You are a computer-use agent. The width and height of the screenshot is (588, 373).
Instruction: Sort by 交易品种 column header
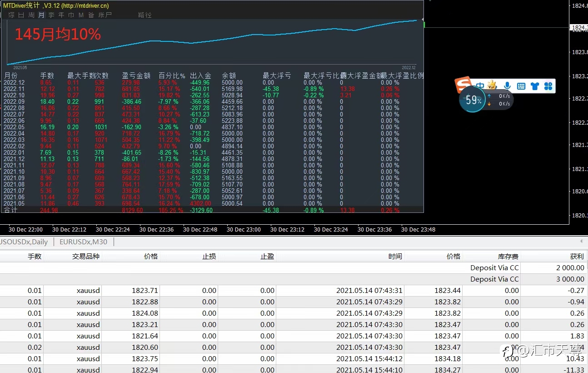(x=85, y=256)
